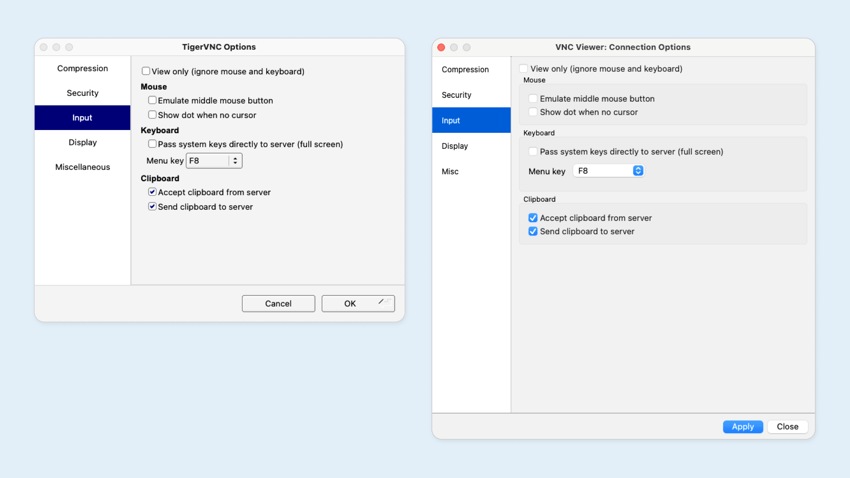Enable Emulate middle mouse button in TigerVNC Options
This screenshot has width=850, height=478.
(x=152, y=100)
